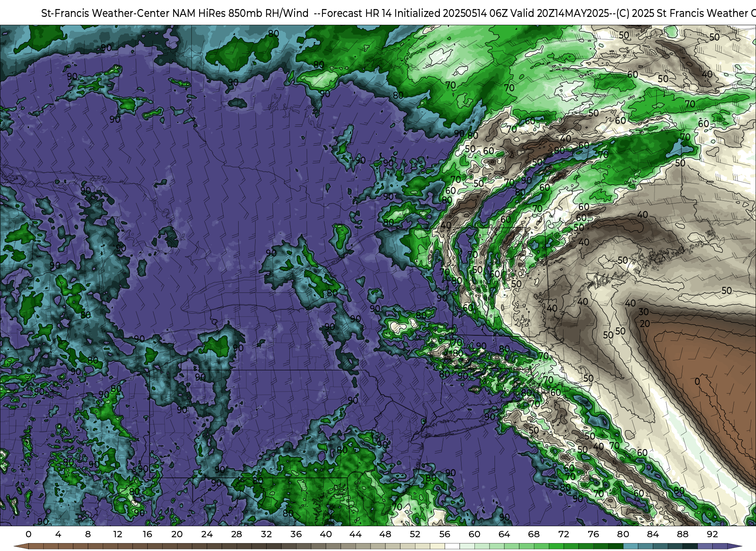Select the colorbar scale label "28"
The image size is (756, 551).
(237, 534)
